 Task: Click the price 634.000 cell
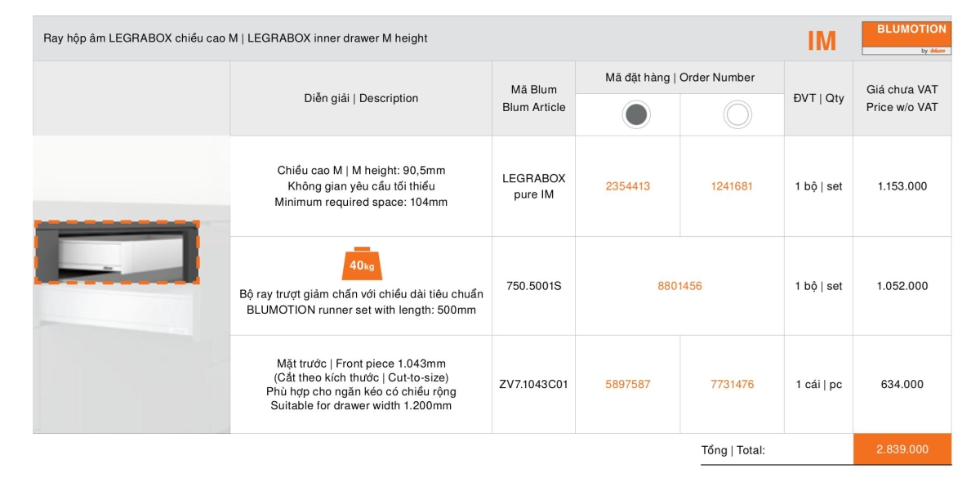902,384
